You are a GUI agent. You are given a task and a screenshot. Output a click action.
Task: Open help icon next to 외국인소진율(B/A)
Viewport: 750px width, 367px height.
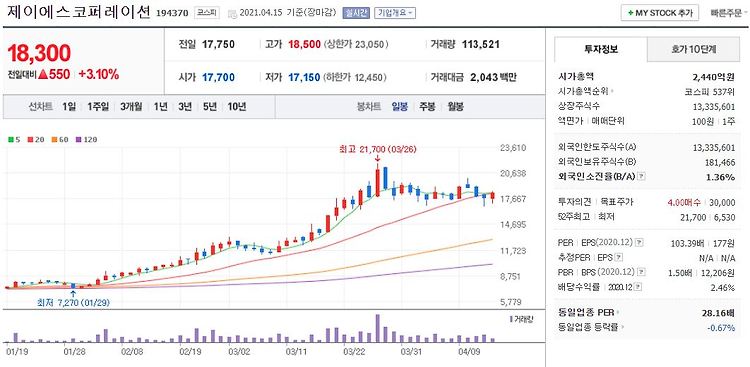pos(642,177)
